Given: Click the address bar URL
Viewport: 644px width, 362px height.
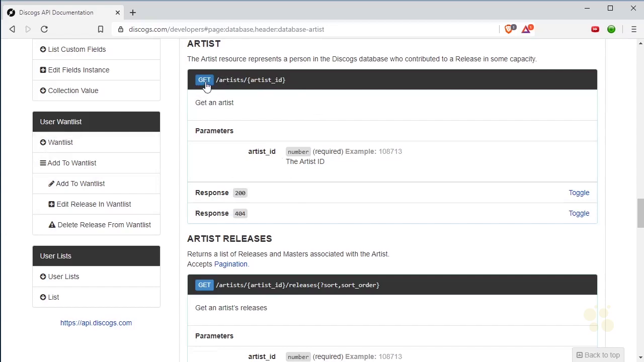Looking at the screenshot, I should click(226, 29).
